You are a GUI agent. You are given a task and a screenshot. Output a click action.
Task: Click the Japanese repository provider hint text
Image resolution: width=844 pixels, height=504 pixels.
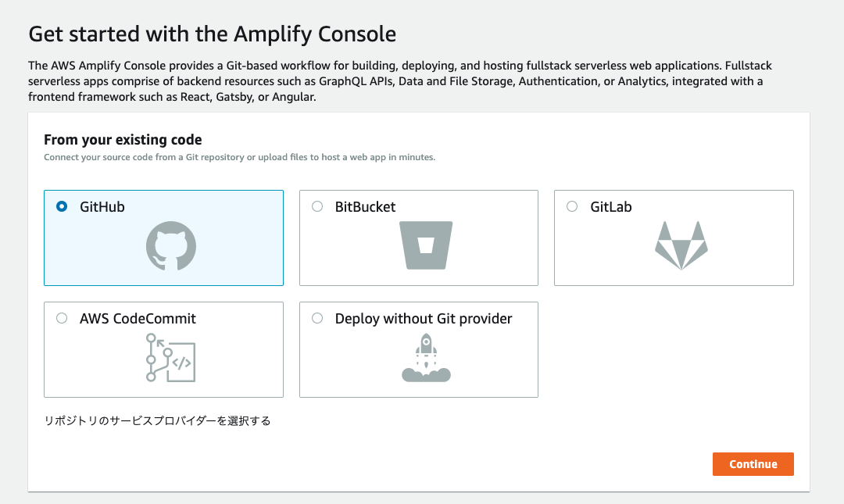(x=157, y=421)
